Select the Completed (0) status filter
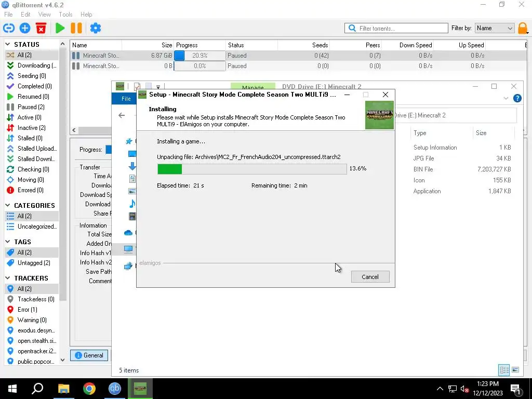This screenshot has height=399, width=532. 32,86
